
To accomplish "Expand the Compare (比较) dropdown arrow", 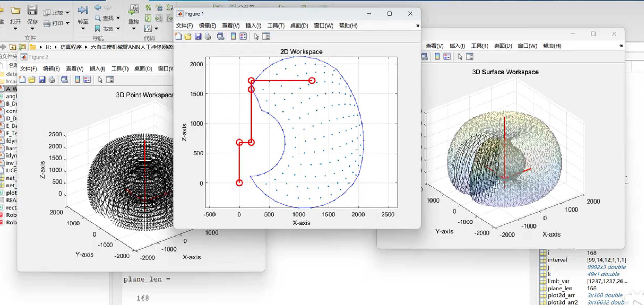I will pos(68,12).
